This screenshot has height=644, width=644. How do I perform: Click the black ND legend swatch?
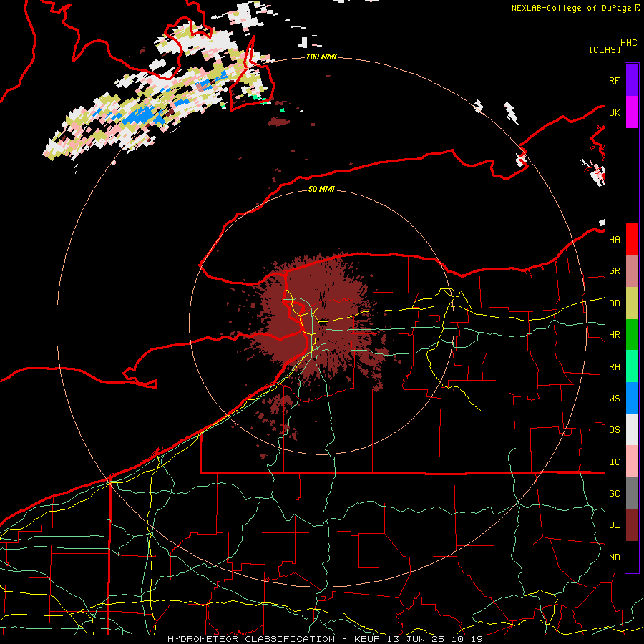pos(632,557)
